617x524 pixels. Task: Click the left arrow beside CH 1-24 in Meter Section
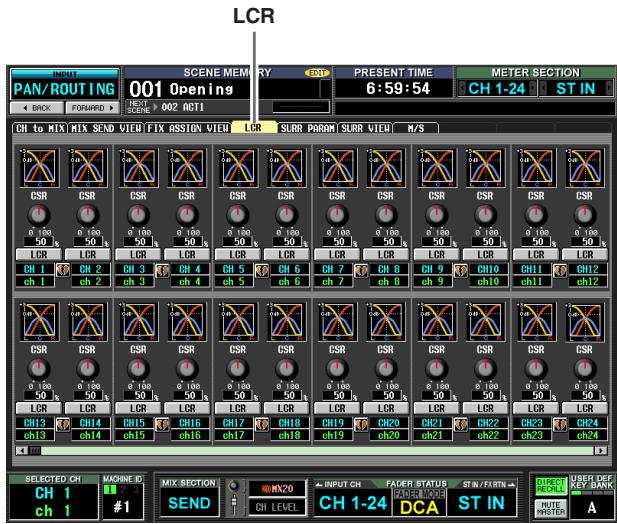(x=462, y=88)
